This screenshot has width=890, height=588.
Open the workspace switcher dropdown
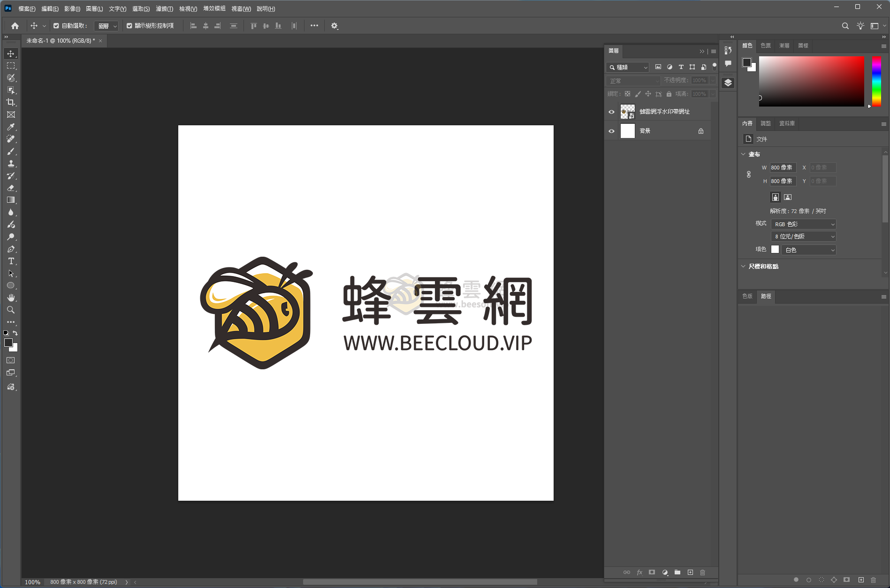877,26
